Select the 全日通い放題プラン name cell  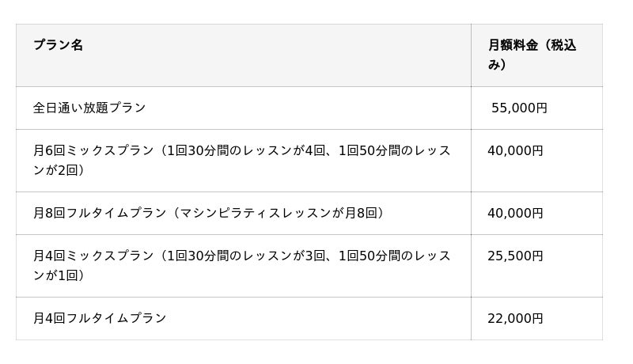[89, 108]
